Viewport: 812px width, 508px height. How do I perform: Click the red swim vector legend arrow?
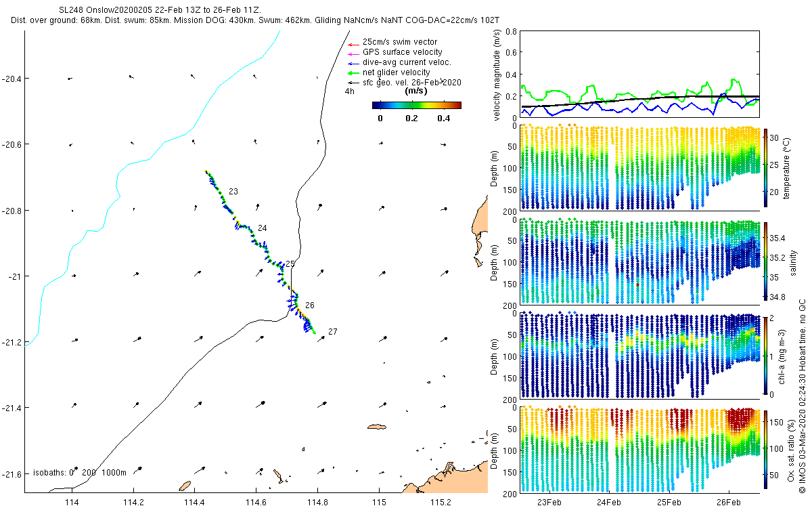[x=352, y=43]
